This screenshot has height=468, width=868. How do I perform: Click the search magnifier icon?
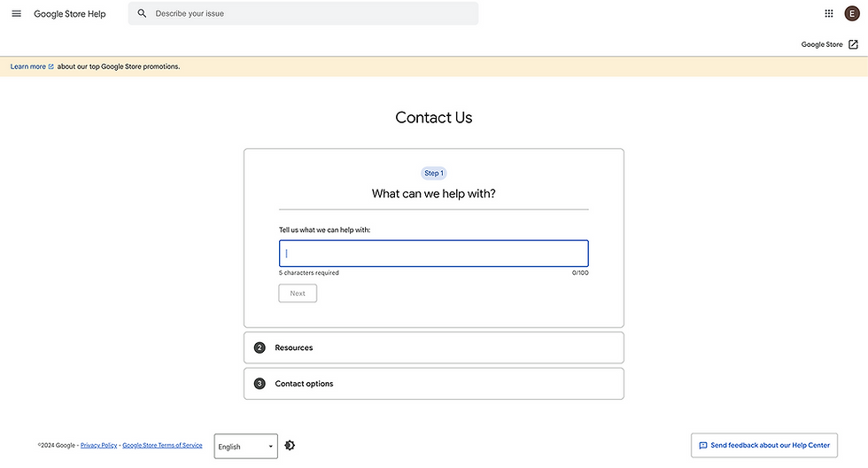coord(142,13)
